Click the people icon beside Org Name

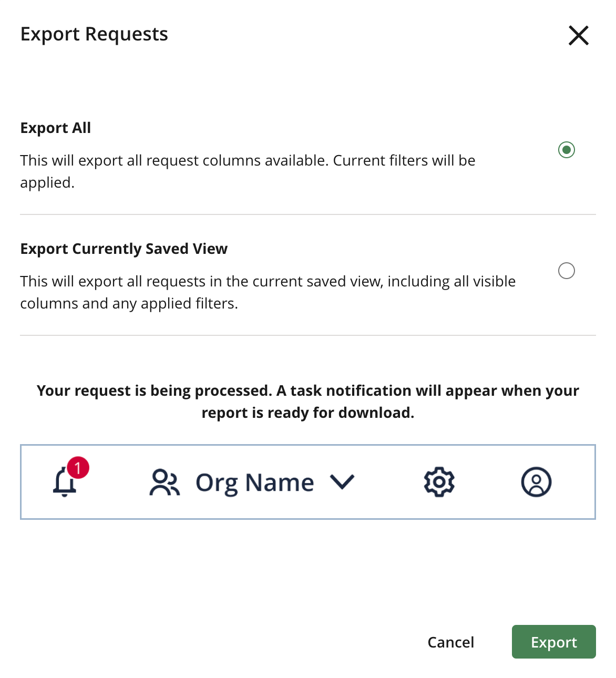pos(164,481)
